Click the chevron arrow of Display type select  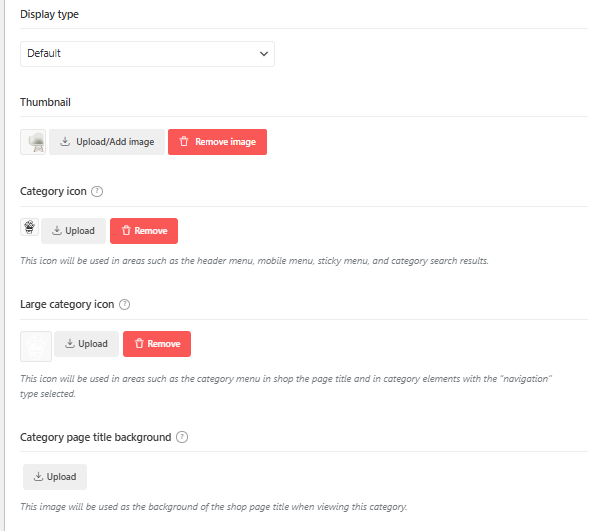click(264, 54)
